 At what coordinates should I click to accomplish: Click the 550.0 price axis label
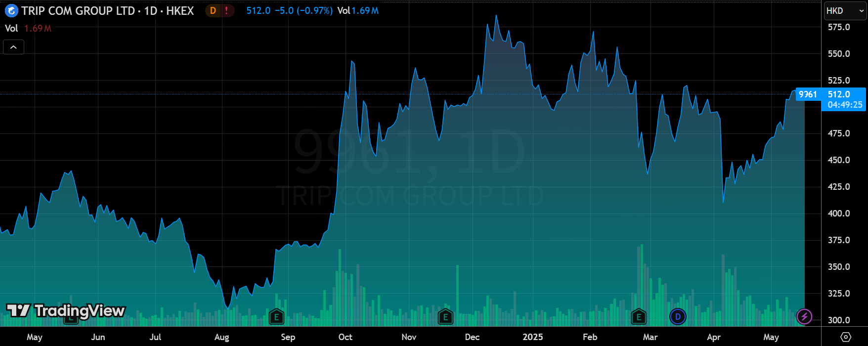click(x=839, y=54)
